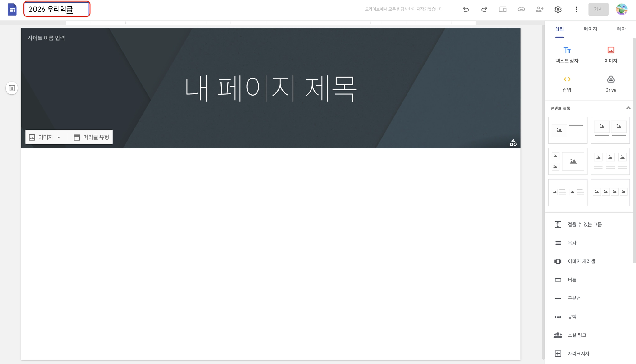Click the undo arrow icon
The image size is (636, 364).
pos(466,9)
